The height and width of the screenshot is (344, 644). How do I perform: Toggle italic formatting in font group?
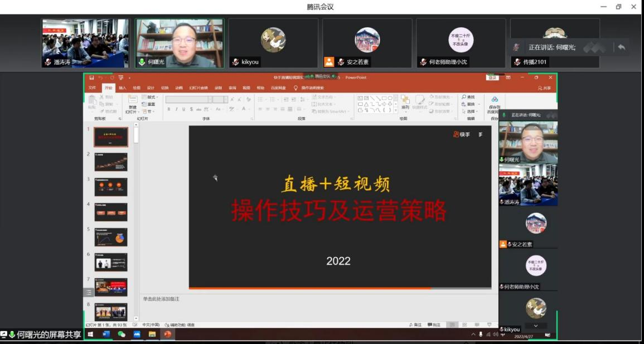tap(176, 109)
